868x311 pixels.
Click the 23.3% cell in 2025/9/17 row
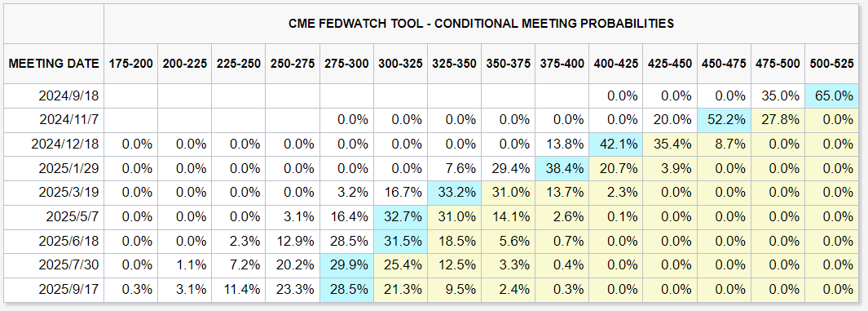point(293,290)
